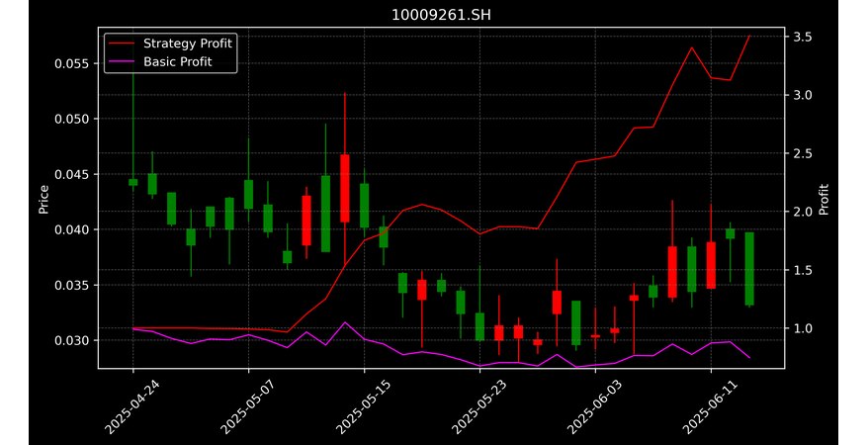868x445 pixels.
Task: Click the 3.0 profit tick label
Action: coord(802,95)
